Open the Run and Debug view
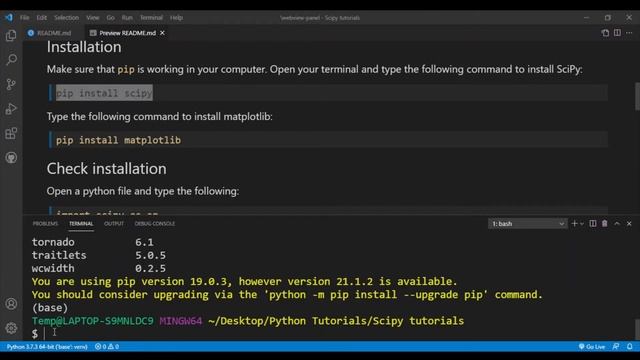 11,109
